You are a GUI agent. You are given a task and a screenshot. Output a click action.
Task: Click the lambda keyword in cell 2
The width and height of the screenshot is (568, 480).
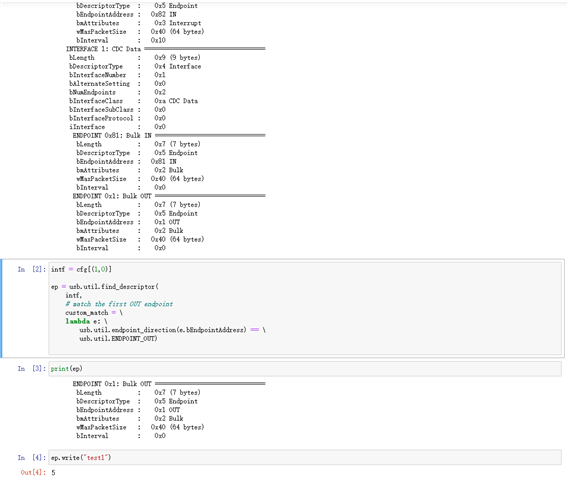tap(78, 321)
